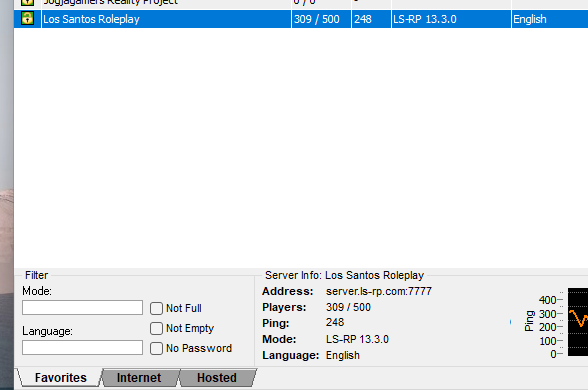Image resolution: width=588 pixels, height=390 pixels.
Task: Click the 309 / 500 players cell
Action: pyautogui.click(x=321, y=19)
